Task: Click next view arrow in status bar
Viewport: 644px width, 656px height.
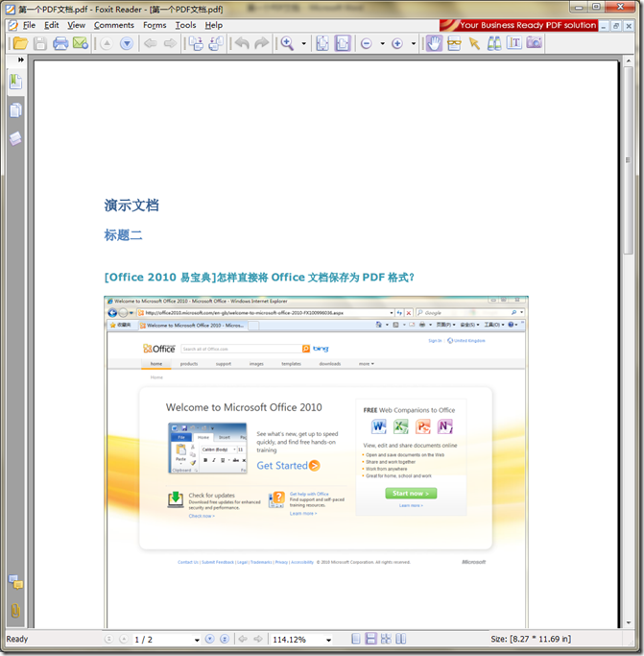Action: (x=258, y=640)
